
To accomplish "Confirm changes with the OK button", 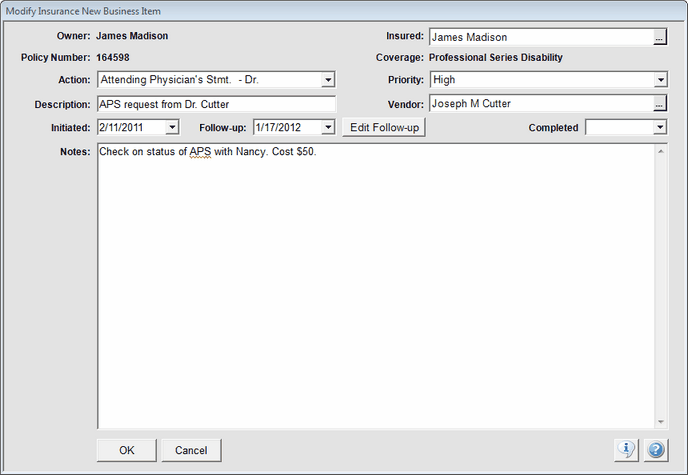I will 126,450.
